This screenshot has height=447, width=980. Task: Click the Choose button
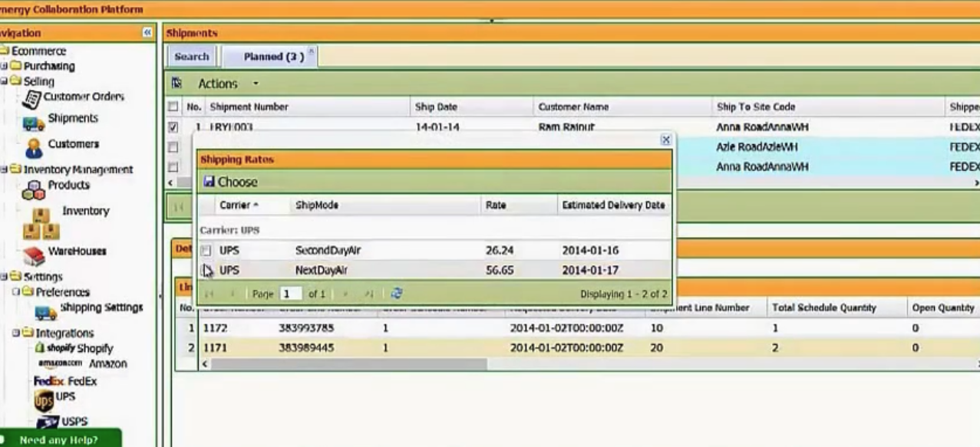230,182
